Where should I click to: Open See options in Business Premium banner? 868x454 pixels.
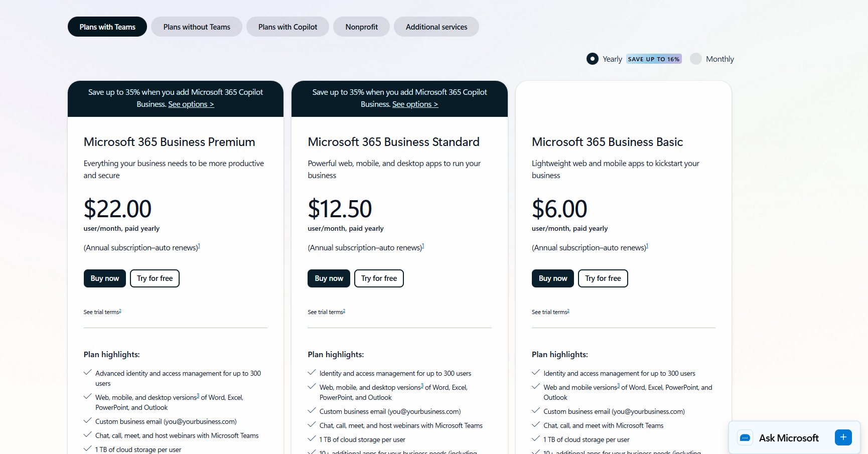(x=191, y=104)
